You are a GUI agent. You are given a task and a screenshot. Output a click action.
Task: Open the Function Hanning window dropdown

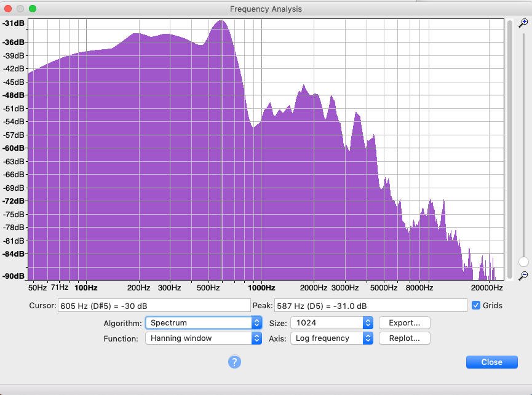point(204,338)
